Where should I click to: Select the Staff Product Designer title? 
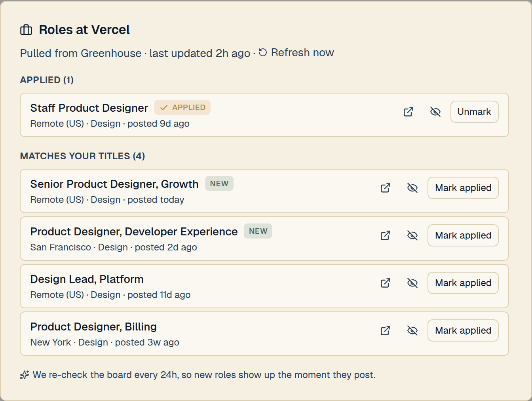89,108
